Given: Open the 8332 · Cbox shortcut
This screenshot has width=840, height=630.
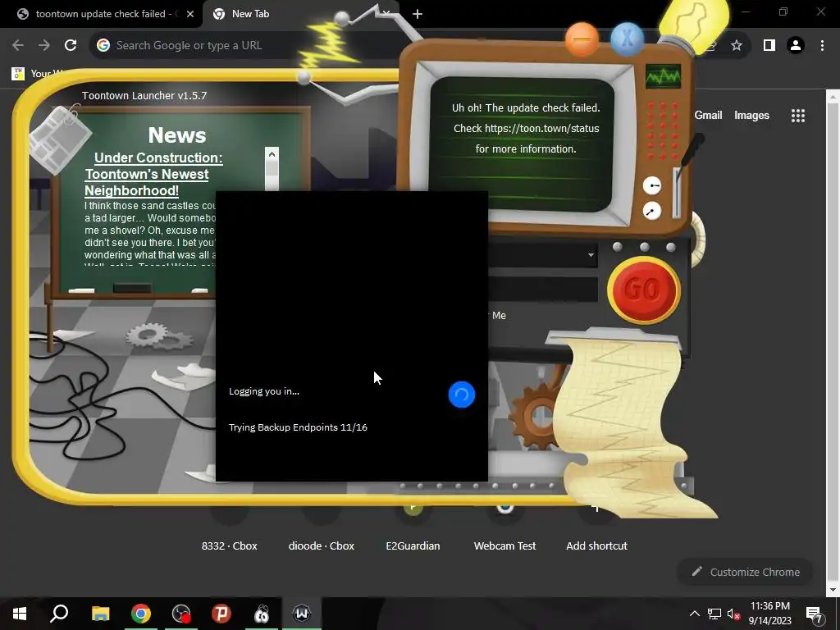Looking at the screenshot, I should click(230, 546).
